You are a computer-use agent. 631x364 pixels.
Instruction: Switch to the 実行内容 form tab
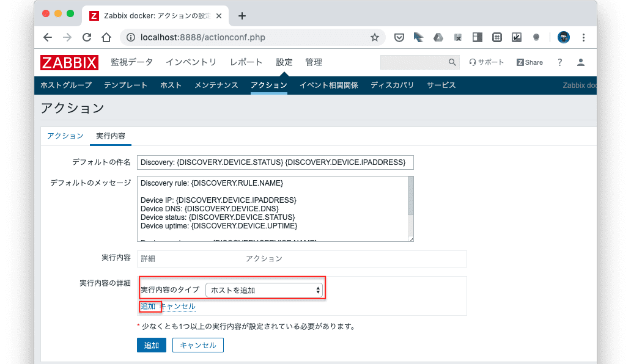[x=111, y=136]
